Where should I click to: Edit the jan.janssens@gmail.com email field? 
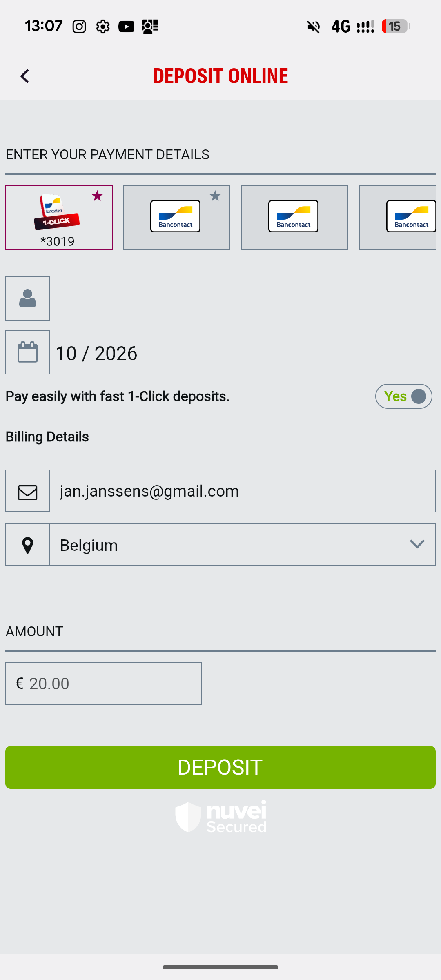click(x=242, y=491)
